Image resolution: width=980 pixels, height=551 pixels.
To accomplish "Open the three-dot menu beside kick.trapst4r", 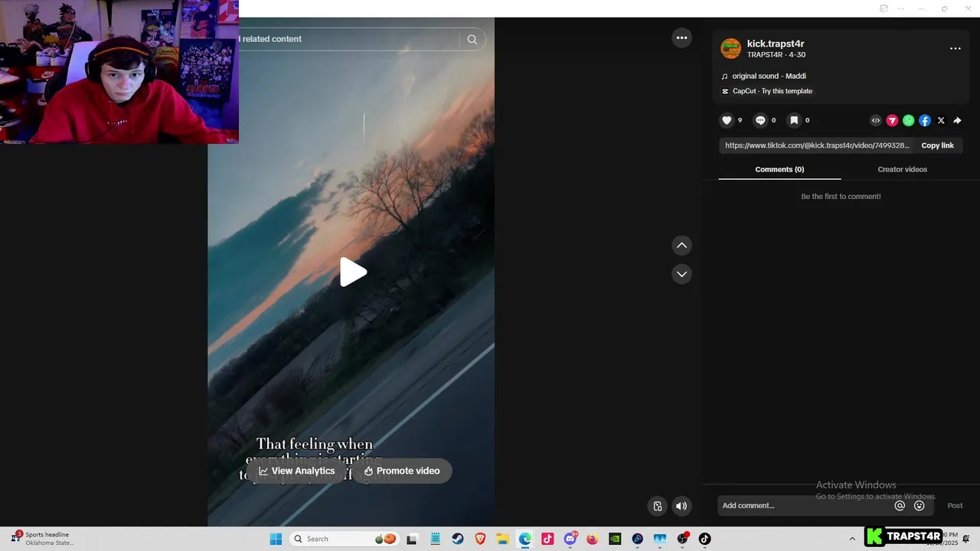I will point(955,48).
